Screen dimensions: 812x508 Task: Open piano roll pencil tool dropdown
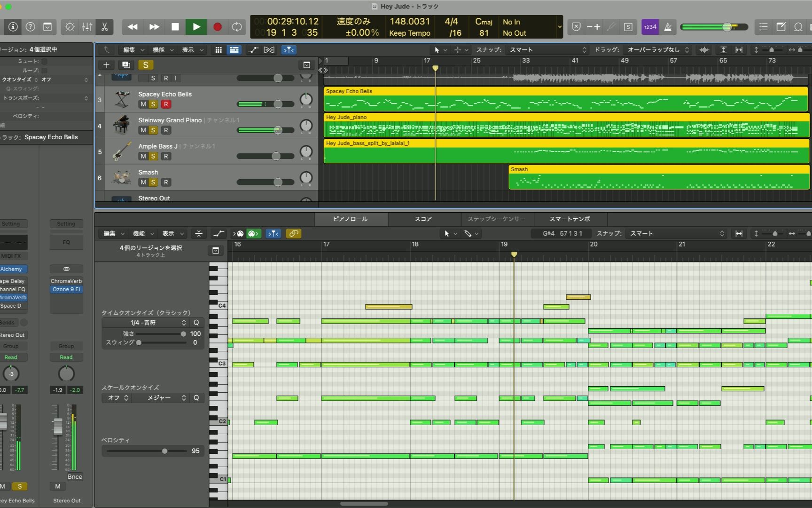pos(471,233)
